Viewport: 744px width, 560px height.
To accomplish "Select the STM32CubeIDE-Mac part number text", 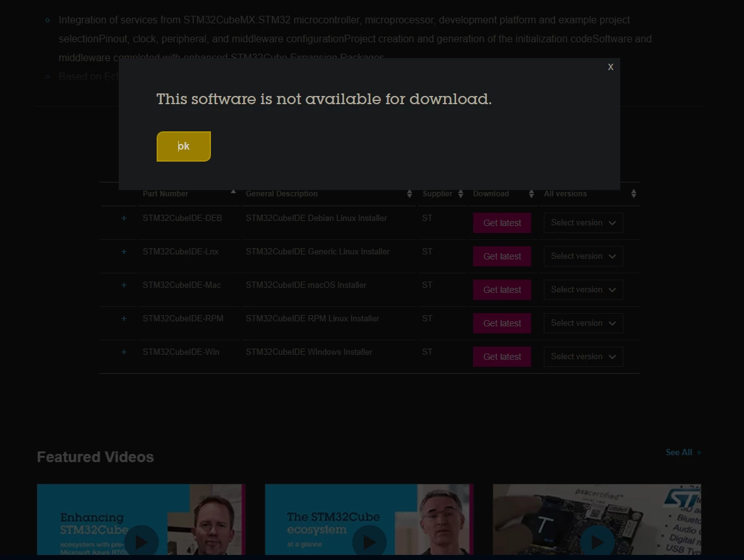I will (182, 285).
